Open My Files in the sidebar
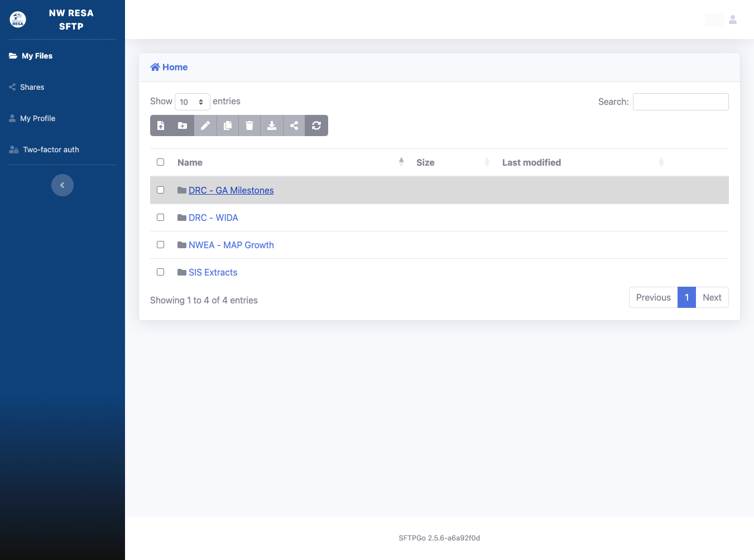The height and width of the screenshot is (560, 754). (x=31, y=56)
